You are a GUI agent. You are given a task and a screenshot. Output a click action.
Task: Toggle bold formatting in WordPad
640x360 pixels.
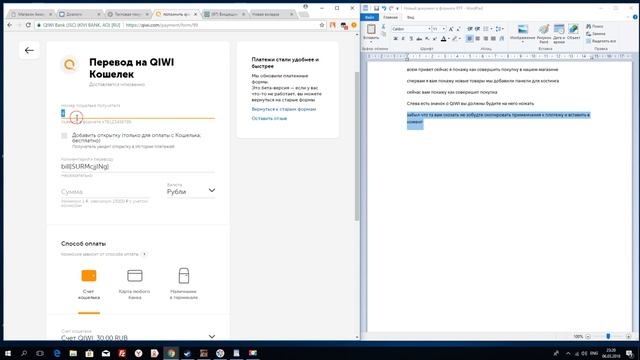click(x=395, y=38)
